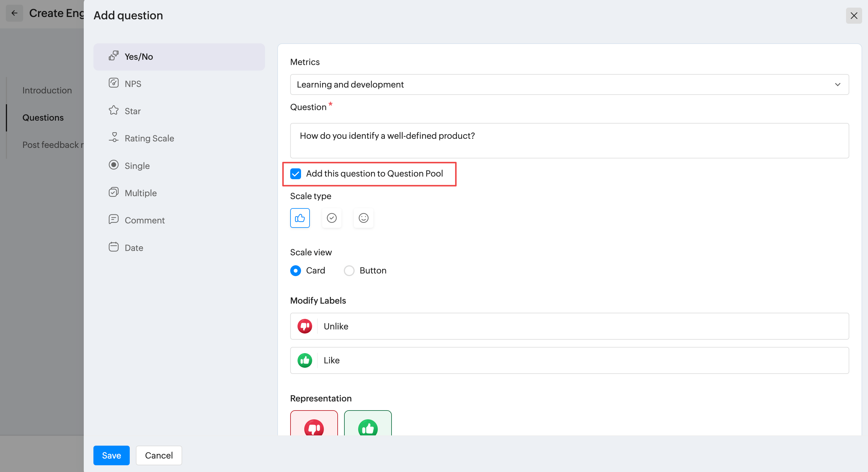Screen dimensions: 868x472
Task: Click the Single radio icon
Action: coord(114,165)
